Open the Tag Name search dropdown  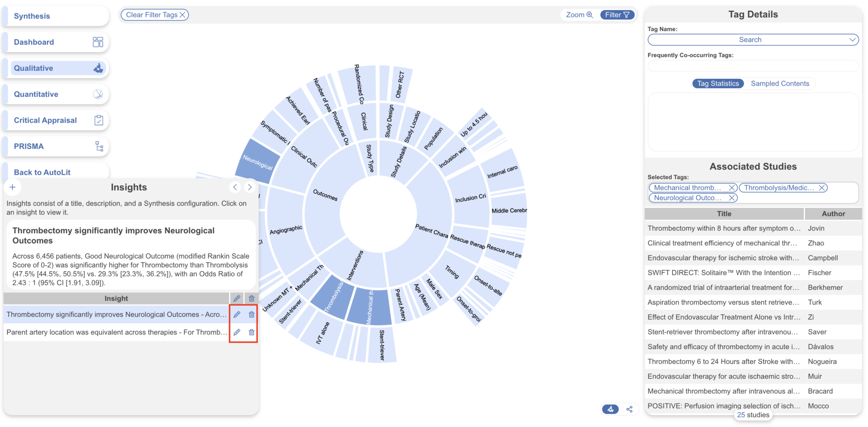click(753, 40)
